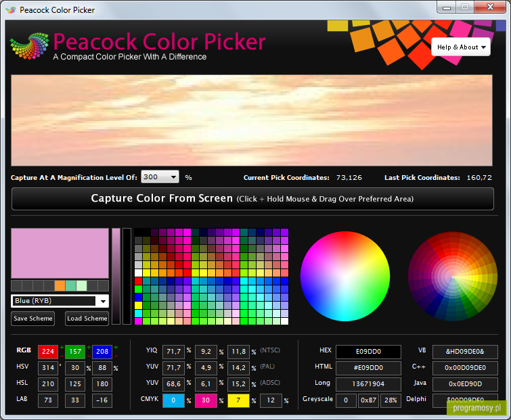Select white swatch in palette left column
Screen dimensions: 511x420
click(138, 273)
